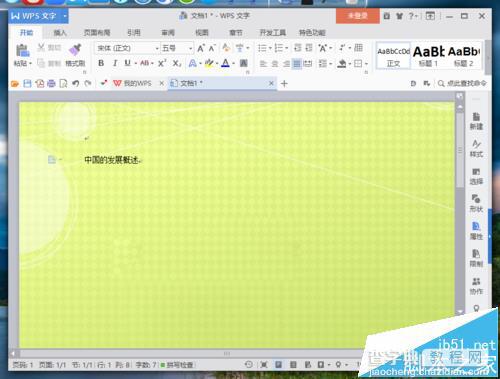
Task: Open borders dropdown arrow
Action: pos(366,64)
